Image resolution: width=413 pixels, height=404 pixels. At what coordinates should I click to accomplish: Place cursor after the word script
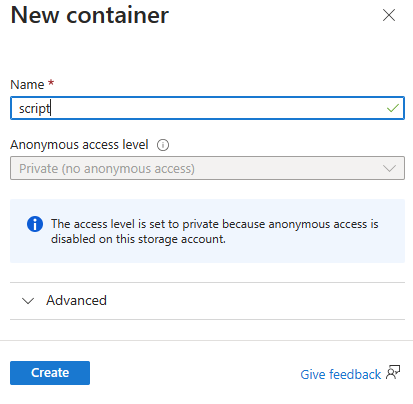(x=51, y=108)
